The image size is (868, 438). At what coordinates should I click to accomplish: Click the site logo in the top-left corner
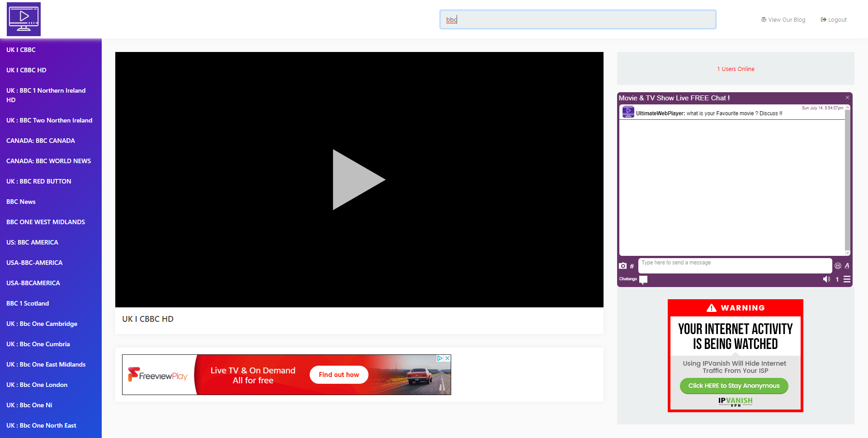pos(24,19)
